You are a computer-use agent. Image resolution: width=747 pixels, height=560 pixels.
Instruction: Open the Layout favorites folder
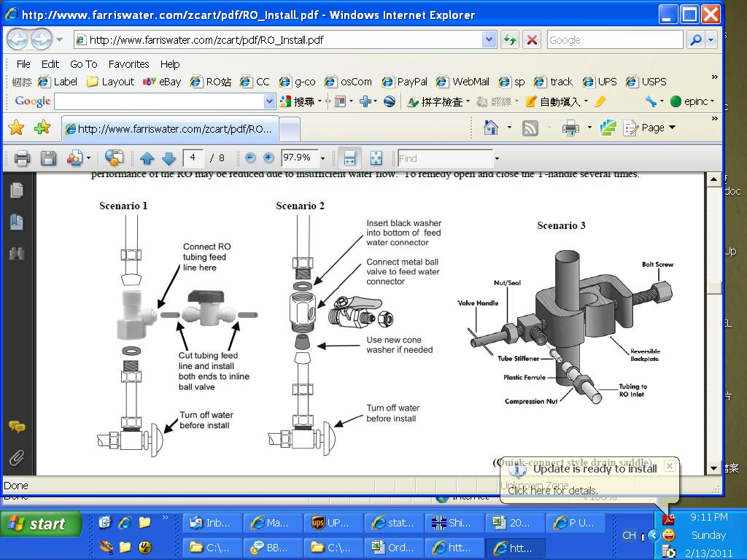110,82
